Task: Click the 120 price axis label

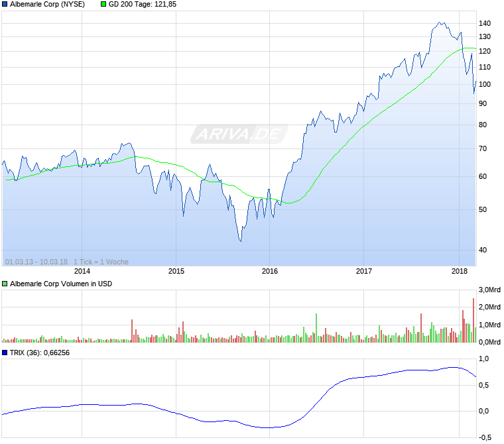Action: tap(485, 52)
